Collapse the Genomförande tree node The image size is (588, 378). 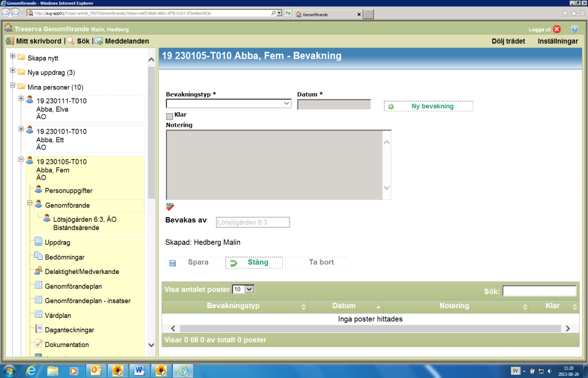(x=30, y=203)
